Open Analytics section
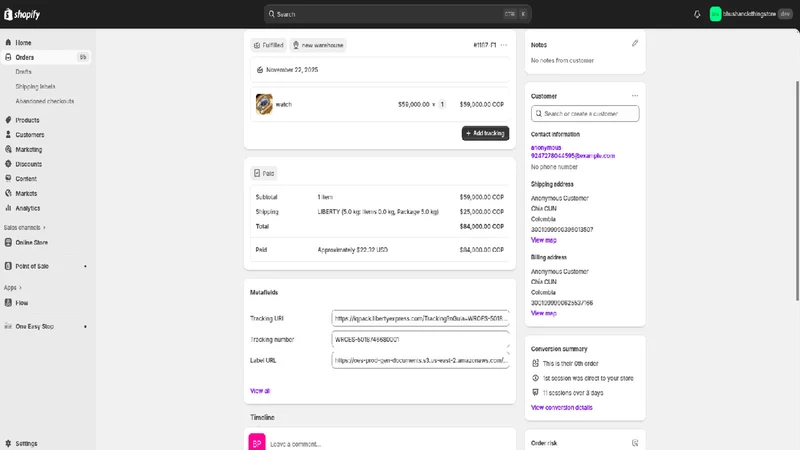Image resolution: width=800 pixels, height=450 pixels. (28, 208)
